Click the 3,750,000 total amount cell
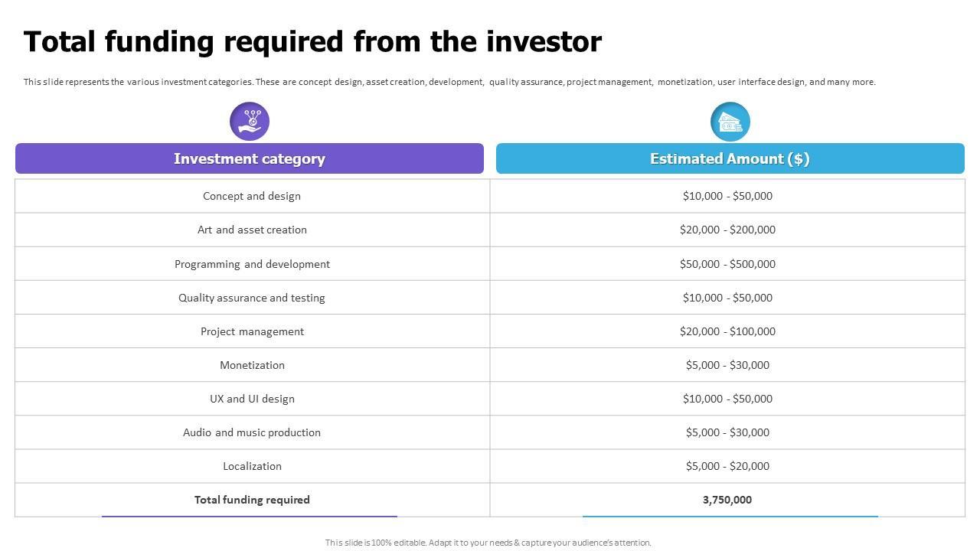This screenshot has width=980, height=551. click(727, 500)
